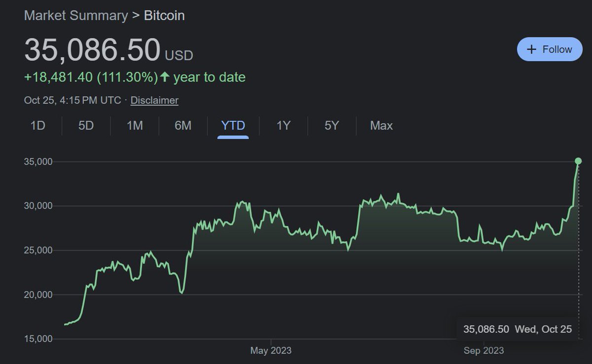Click the May 2023 x-axis label
Image resolution: width=592 pixels, height=364 pixels.
click(271, 351)
